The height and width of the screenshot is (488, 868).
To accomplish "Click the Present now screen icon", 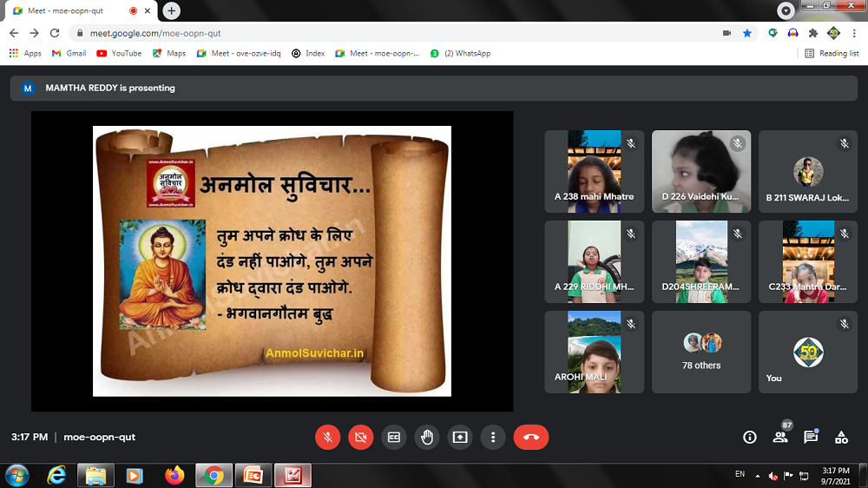I will 460,438.
